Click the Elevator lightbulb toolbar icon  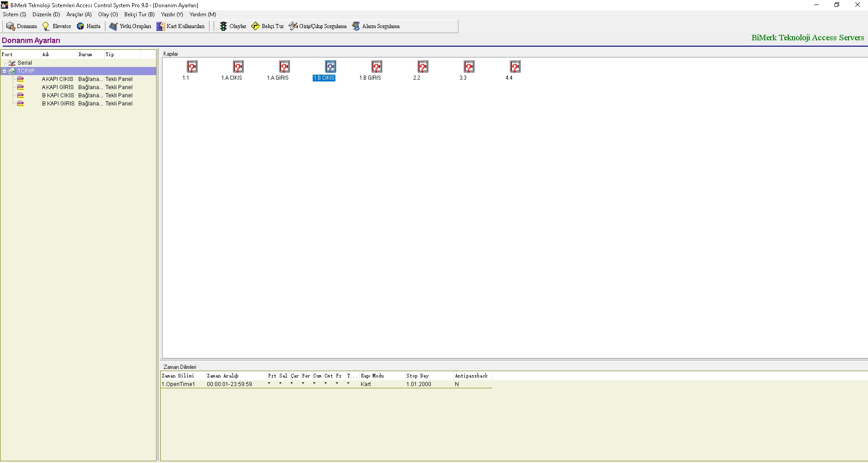click(46, 26)
